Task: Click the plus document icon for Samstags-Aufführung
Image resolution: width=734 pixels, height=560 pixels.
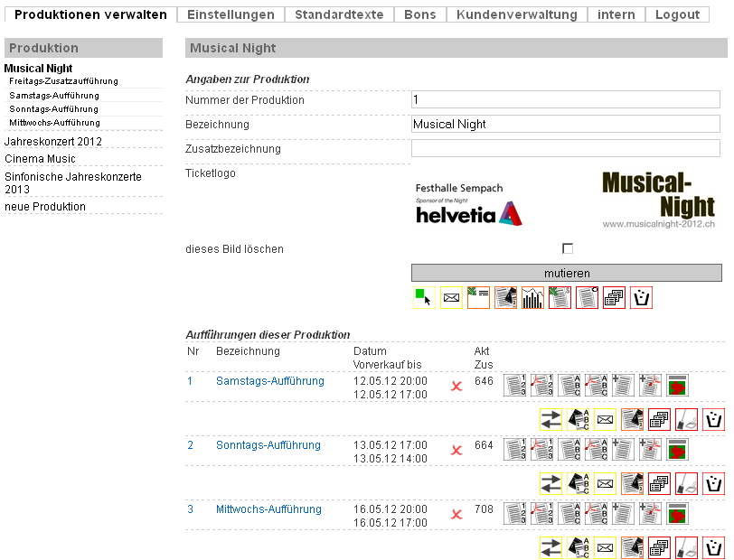Action: click(624, 386)
